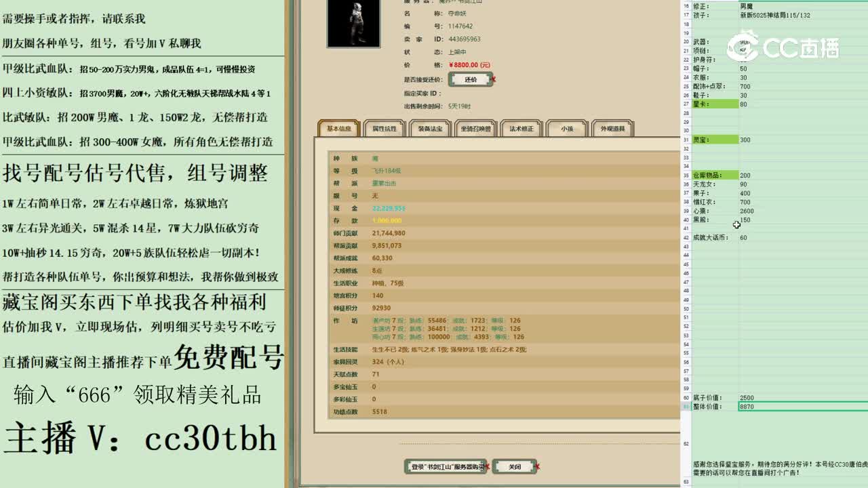Viewport: 868px width, 488px height.
Task: Click the 帮派成就 value 60,330
Action: click(382, 258)
